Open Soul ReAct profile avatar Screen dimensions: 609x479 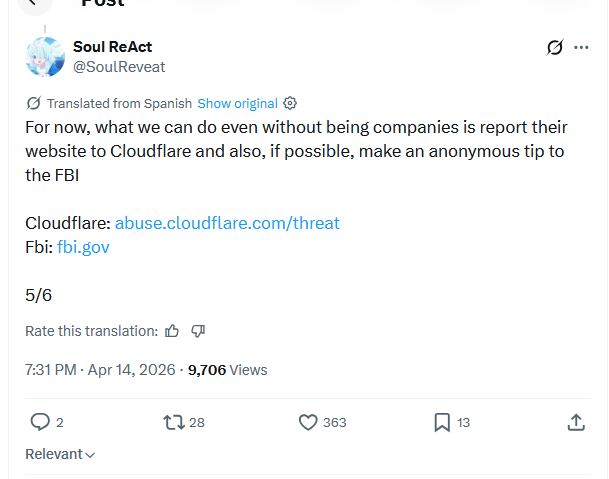pos(45,57)
